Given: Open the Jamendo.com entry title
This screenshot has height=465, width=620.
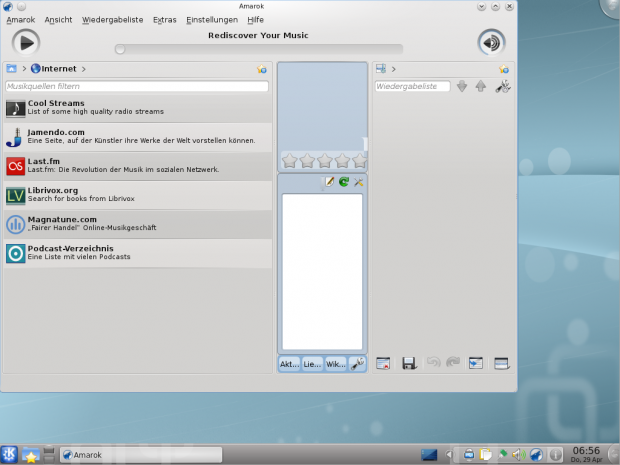Looking at the screenshot, I should (56, 132).
